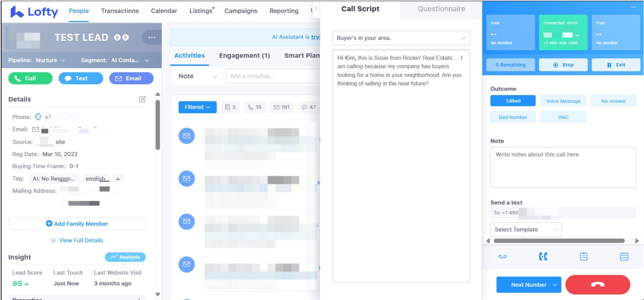Open first email activity icon
This screenshot has width=644, height=300.
(187, 136)
